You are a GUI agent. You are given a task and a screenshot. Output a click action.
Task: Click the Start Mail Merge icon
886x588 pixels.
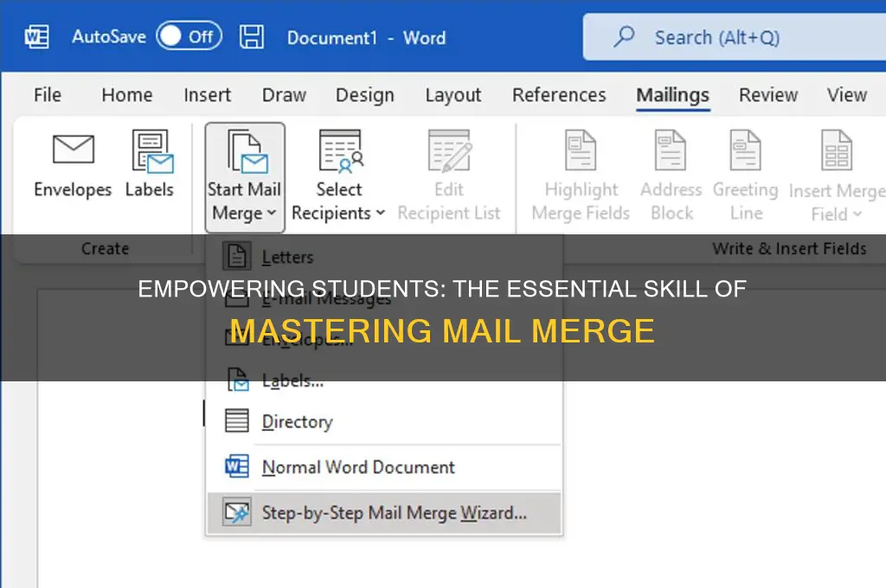click(247, 151)
